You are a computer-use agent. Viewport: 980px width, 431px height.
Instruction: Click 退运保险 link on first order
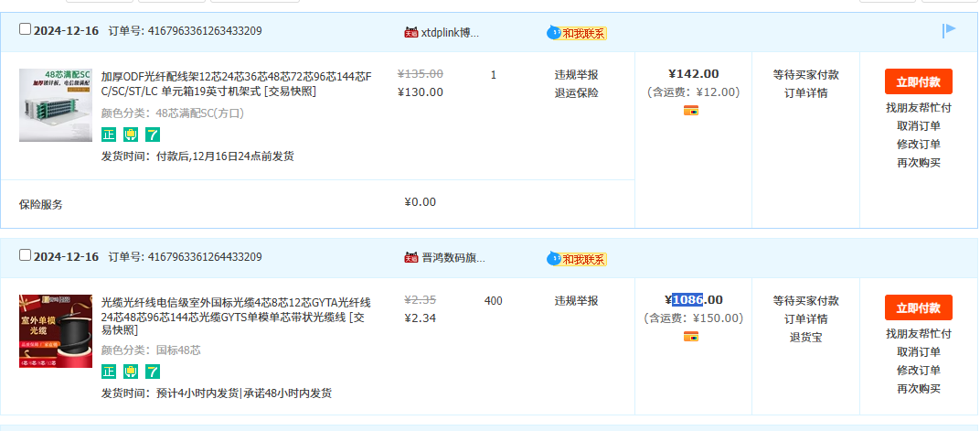tap(576, 92)
